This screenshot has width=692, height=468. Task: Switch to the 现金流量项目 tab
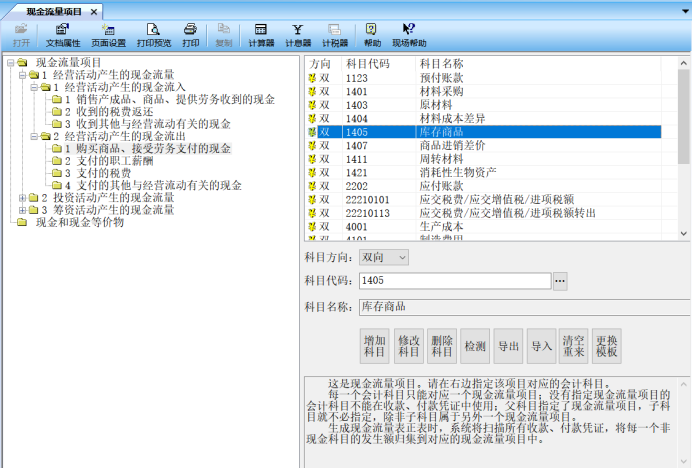tap(45, 10)
